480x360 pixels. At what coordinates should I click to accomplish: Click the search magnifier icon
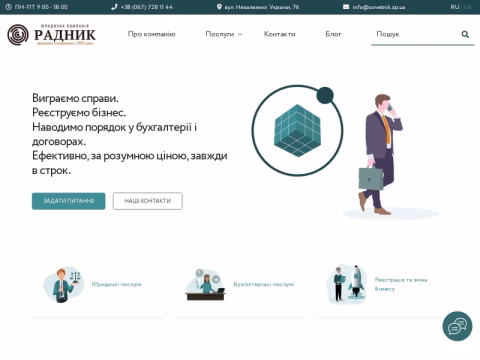465,34
